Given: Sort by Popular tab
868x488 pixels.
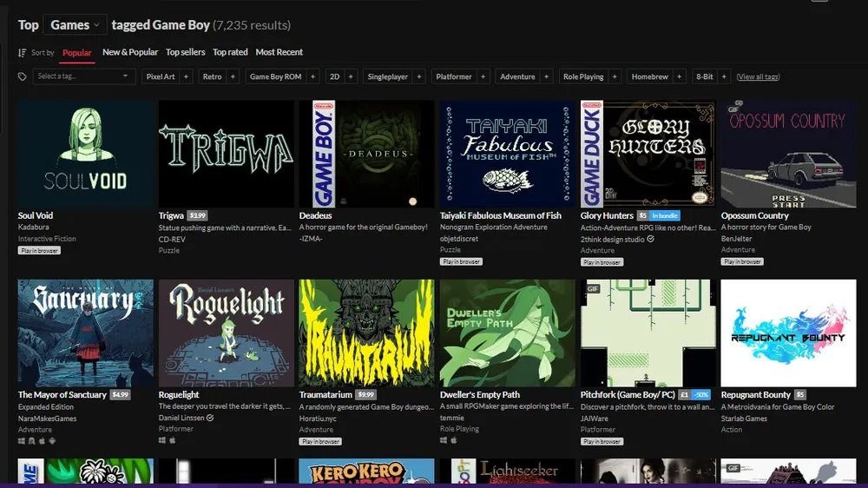Looking at the screenshot, I should click(77, 53).
